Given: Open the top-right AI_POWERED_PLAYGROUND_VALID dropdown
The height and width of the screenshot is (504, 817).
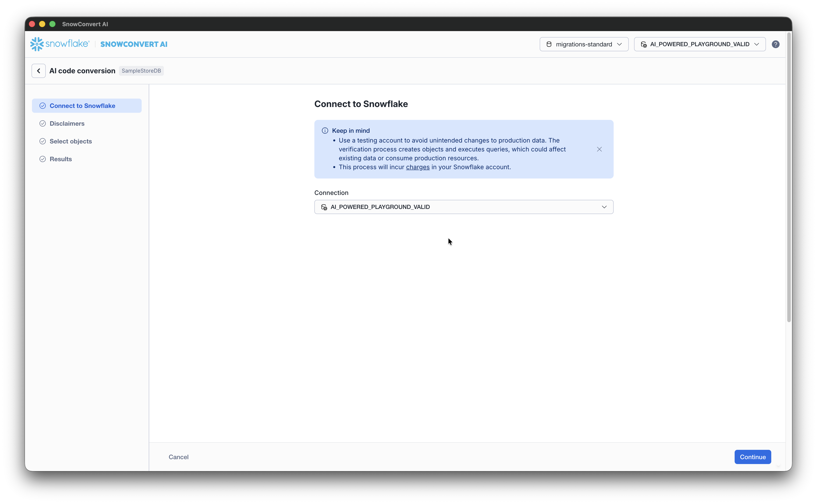Looking at the screenshot, I should pyautogui.click(x=699, y=44).
